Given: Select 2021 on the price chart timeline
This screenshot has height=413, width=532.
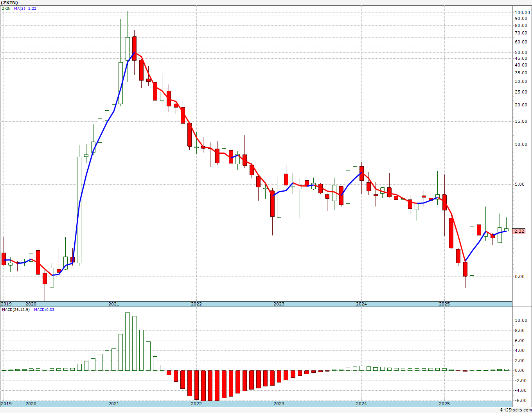Looking at the screenshot, I should tap(114, 304).
